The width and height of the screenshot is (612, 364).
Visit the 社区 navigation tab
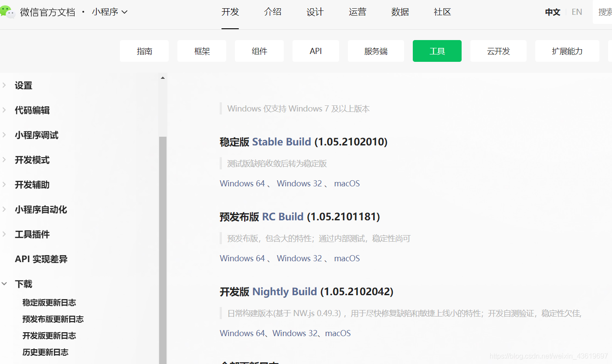coord(442,12)
